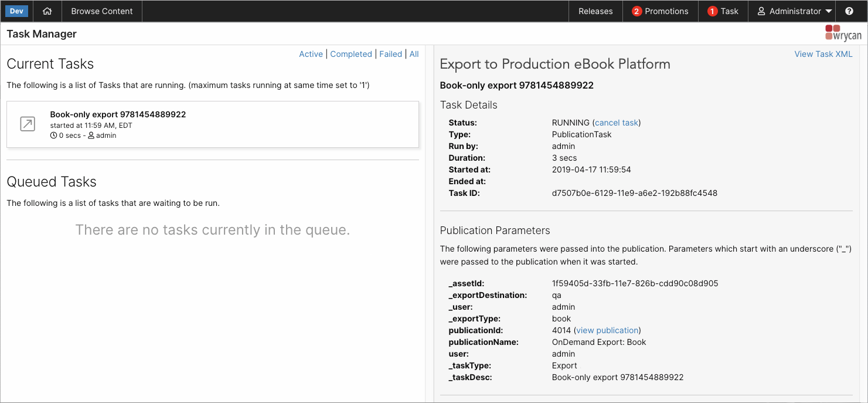
Task: Cancel the running task via cancel link
Action: [617, 123]
